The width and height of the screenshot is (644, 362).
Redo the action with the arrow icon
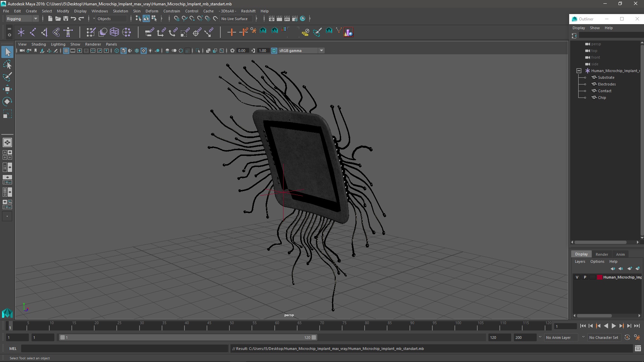pyautogui.click(x=81, y=19)
